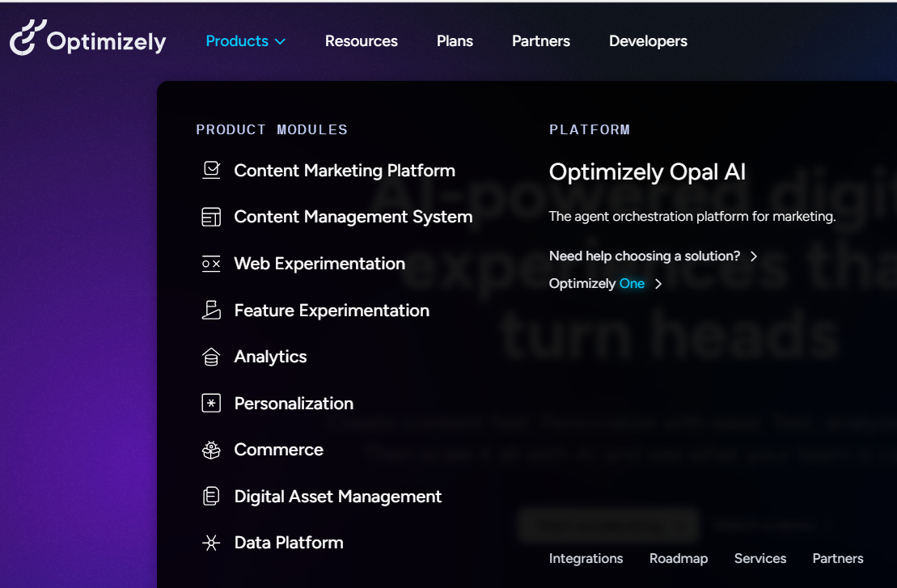Click the Digital Asset Management icon
Screen dimensions: 897x588
[x=211, y=497]
